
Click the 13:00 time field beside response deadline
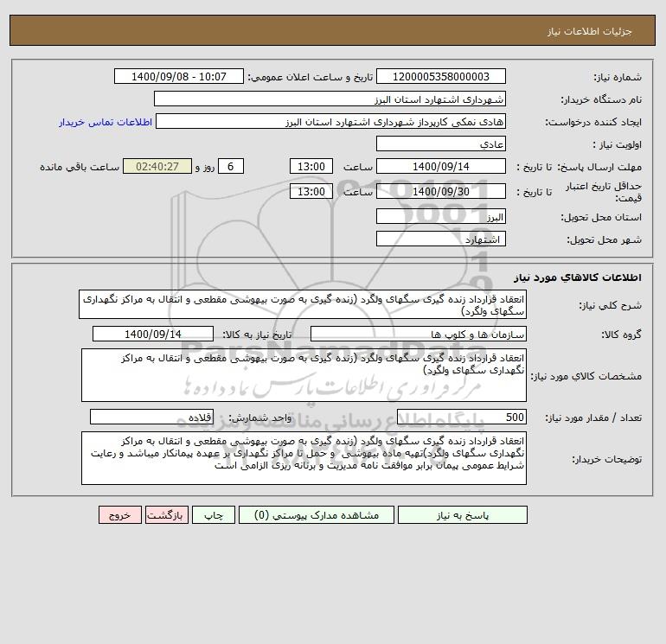pyautogui.click(x=311, y=167)
